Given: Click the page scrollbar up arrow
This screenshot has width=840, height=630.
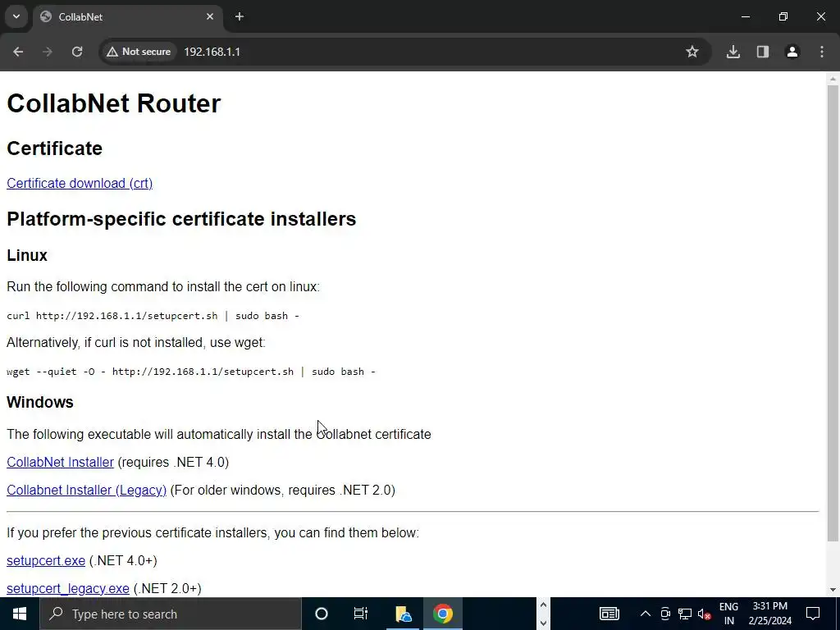Looking at the screenshot, I should pos(833,79).
